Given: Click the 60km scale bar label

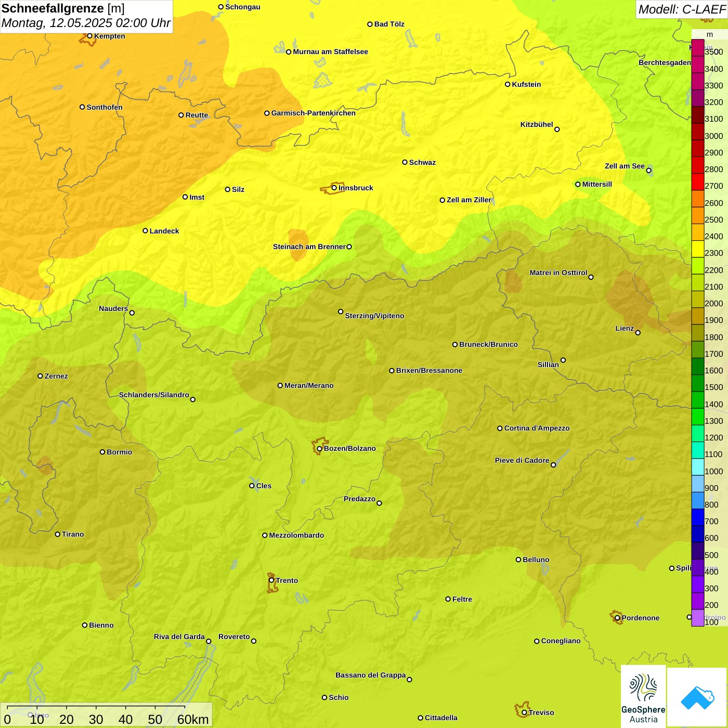Looking at the screenshot, I should (x=193, y=719).
